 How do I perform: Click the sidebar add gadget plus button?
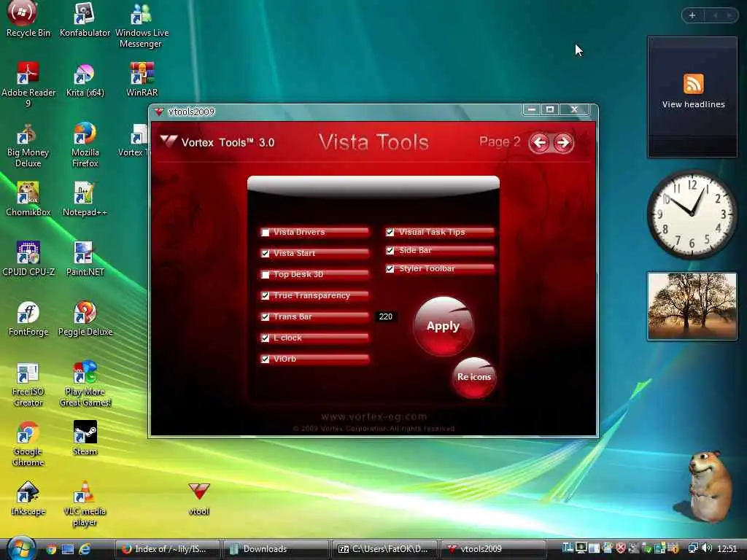coord(692,15)
